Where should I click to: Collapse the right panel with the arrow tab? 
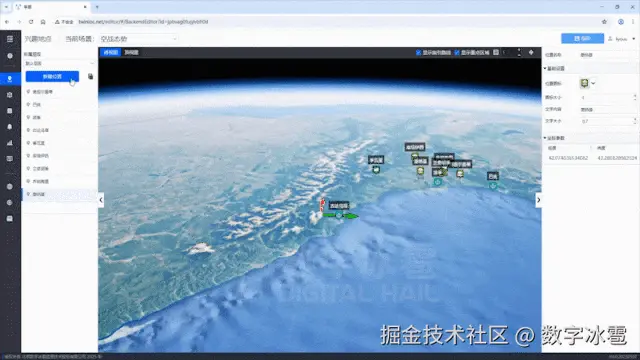(538, 200)
